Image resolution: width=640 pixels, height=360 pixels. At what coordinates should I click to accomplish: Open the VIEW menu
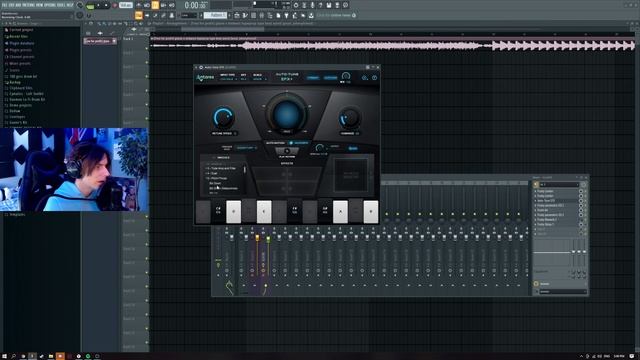40,5
